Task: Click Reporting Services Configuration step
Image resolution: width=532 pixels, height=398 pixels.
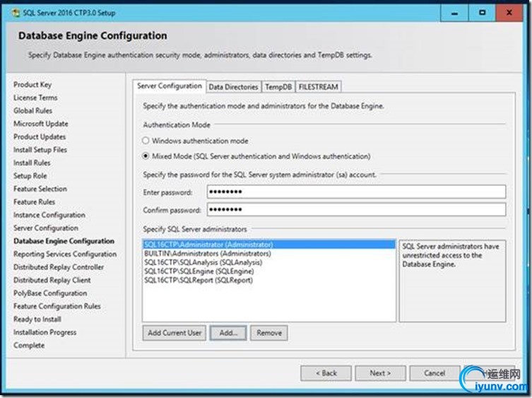Action: pos(65,254)
